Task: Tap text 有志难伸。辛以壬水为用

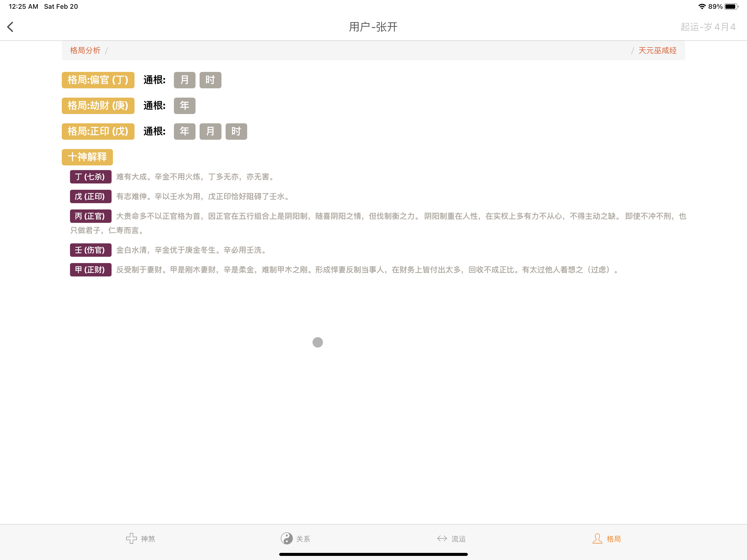Action: point(158,196)
